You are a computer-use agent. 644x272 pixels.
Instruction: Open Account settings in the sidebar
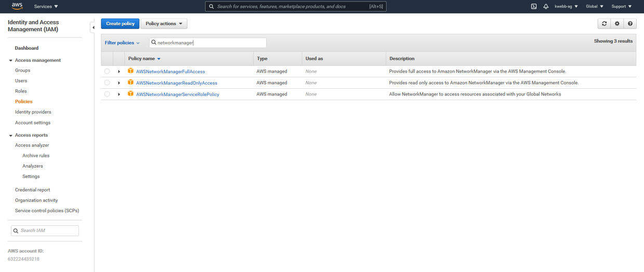click(33, 123)
